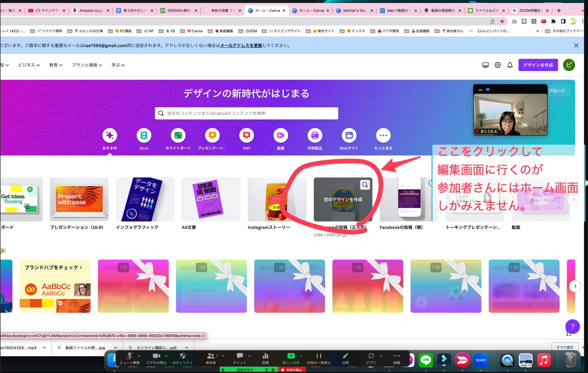
Task: Select the おすすめ category icon
Action: [x=110, y=135]
